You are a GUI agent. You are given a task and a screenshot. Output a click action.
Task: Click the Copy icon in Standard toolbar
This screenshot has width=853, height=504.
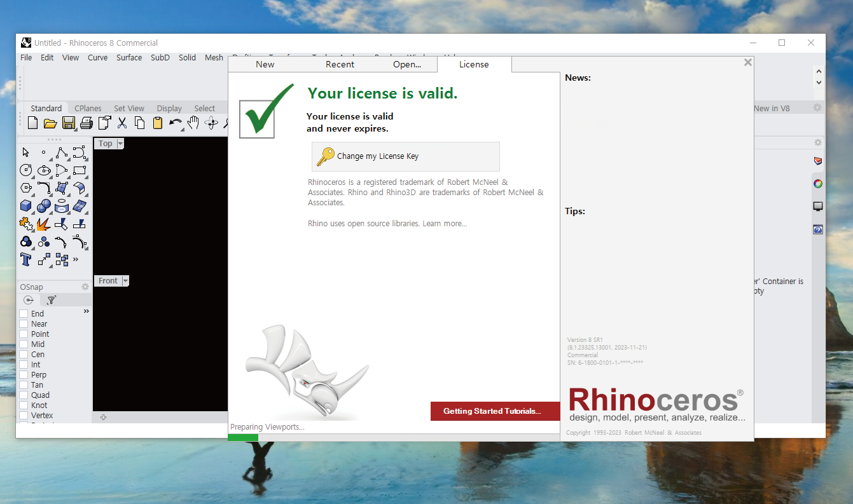[x=139, y=123]
